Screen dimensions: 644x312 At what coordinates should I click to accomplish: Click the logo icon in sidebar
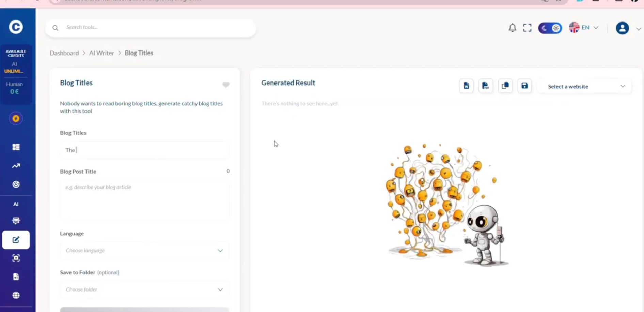tap(16, 27)
